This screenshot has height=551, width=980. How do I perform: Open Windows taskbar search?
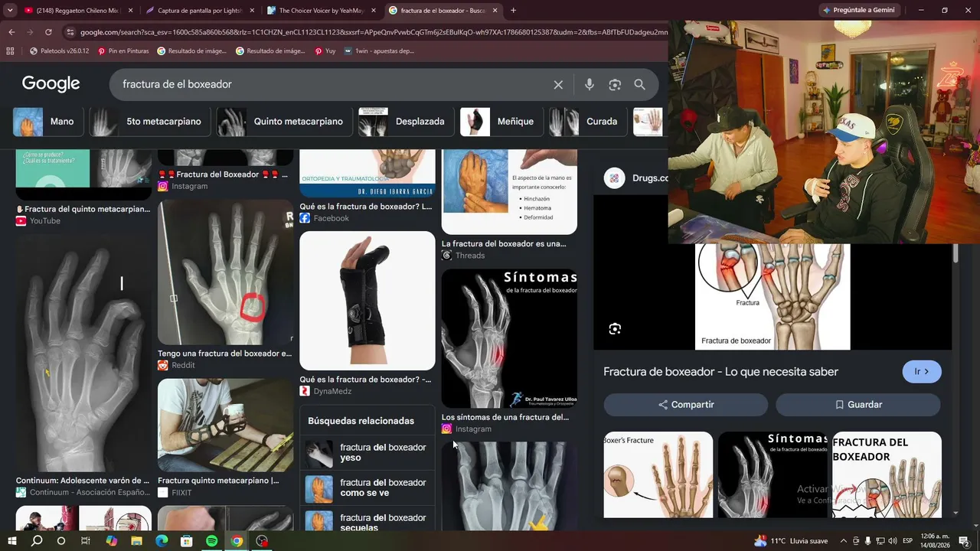coord(37,541)
